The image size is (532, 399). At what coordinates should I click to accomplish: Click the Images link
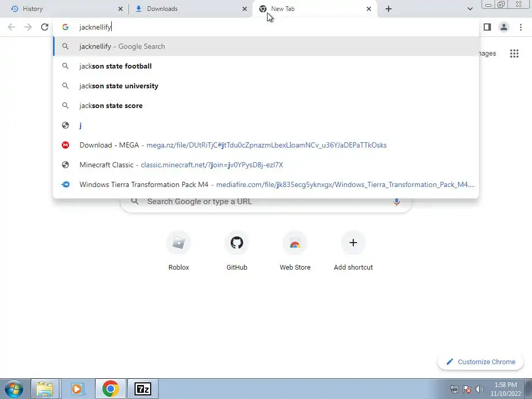[487, 54]
